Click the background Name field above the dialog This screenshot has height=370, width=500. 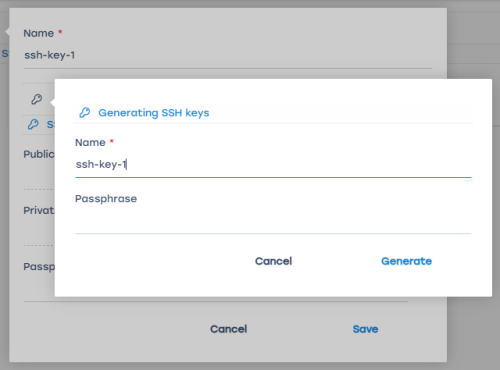(228, 55)
